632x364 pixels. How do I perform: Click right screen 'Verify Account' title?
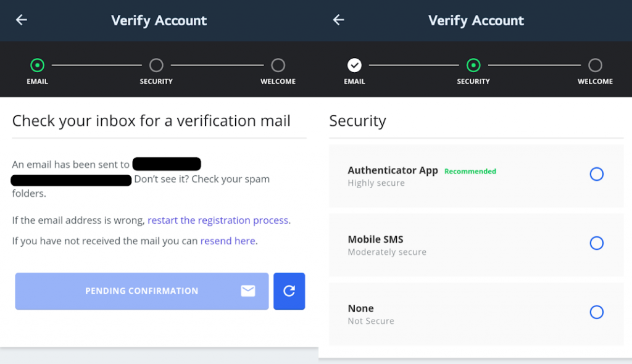[x=476, y=20]
